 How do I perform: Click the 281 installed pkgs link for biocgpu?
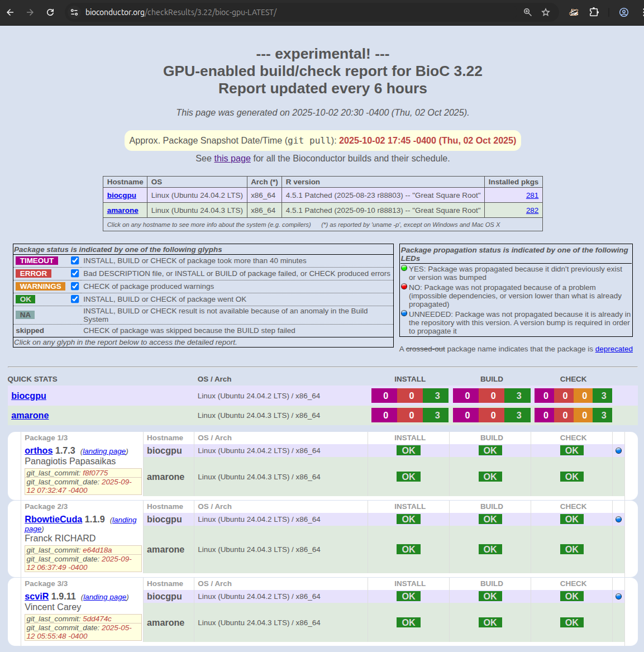(x=532, y=196)
